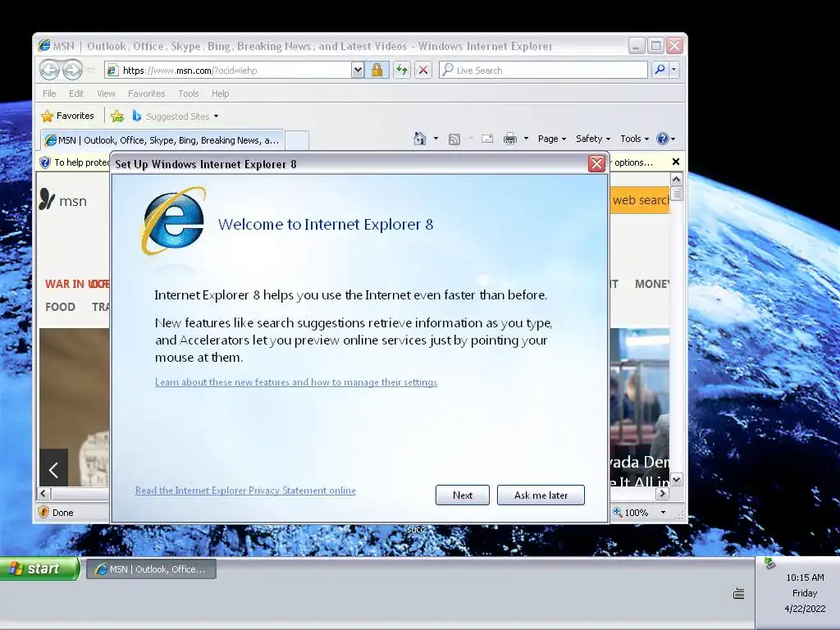This screenshot has height=630, width=840.
Task: Expand the Print dropdown arrow
Action: point(526,139)
